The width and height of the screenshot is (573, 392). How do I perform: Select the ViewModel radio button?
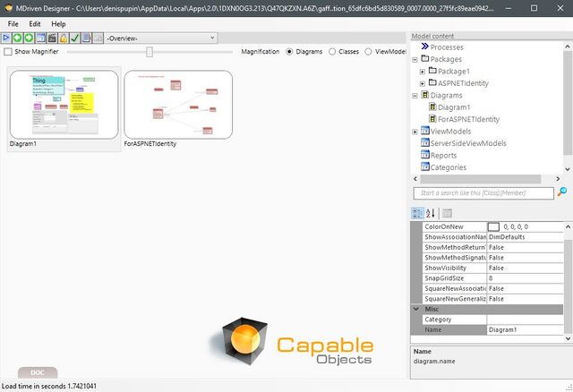coord(368,52)
